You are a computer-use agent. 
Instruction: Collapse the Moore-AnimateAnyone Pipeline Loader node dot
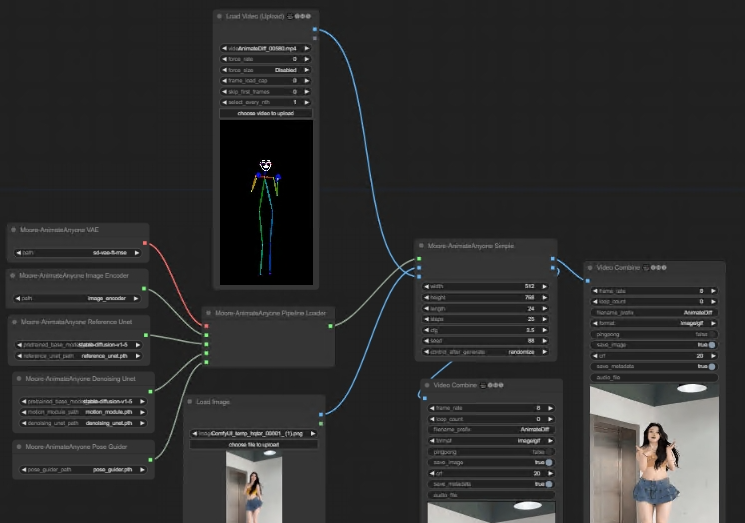click(x=209, y=313)
